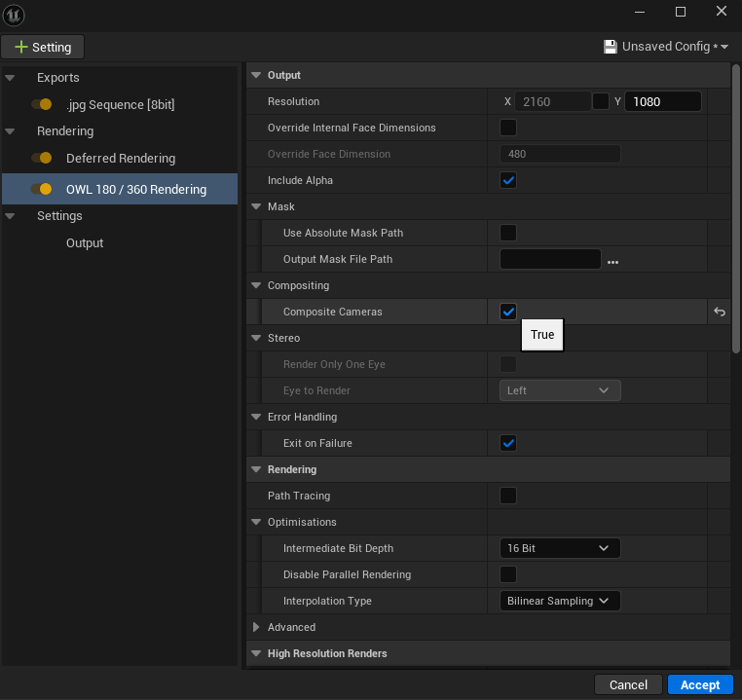Check Override Internal Face Dimensions
Viewport: 742px width, 700px height.
coord(508,128)
